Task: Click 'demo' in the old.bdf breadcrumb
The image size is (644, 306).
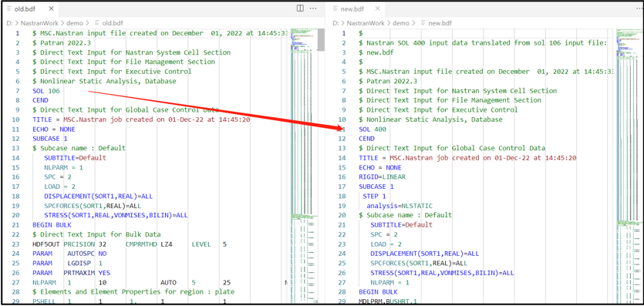Action: point(75,23)
